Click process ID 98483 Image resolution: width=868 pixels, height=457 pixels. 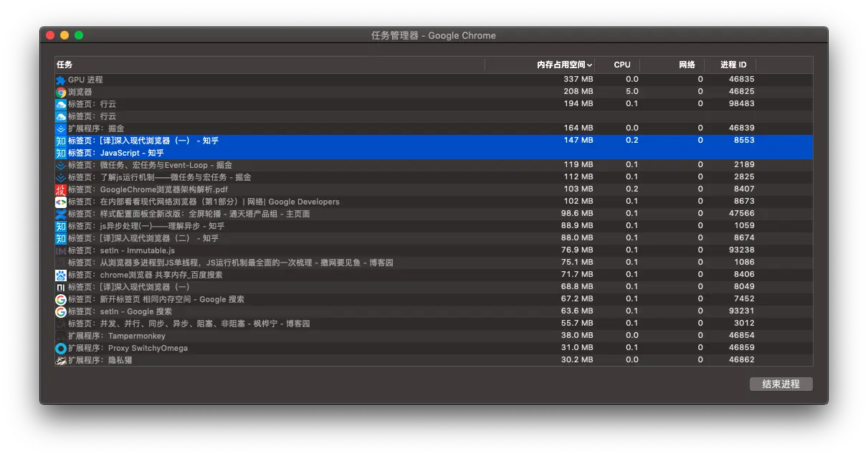point(741,104)
